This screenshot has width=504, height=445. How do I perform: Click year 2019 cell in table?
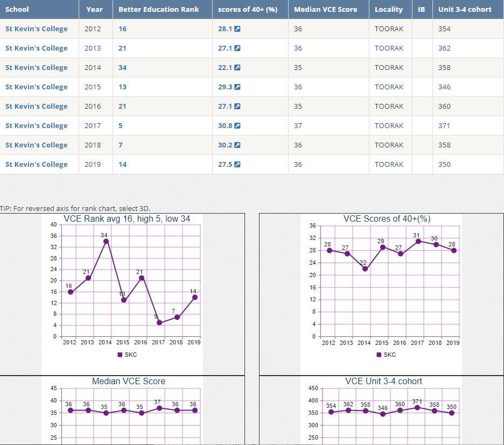coord(93,165)
